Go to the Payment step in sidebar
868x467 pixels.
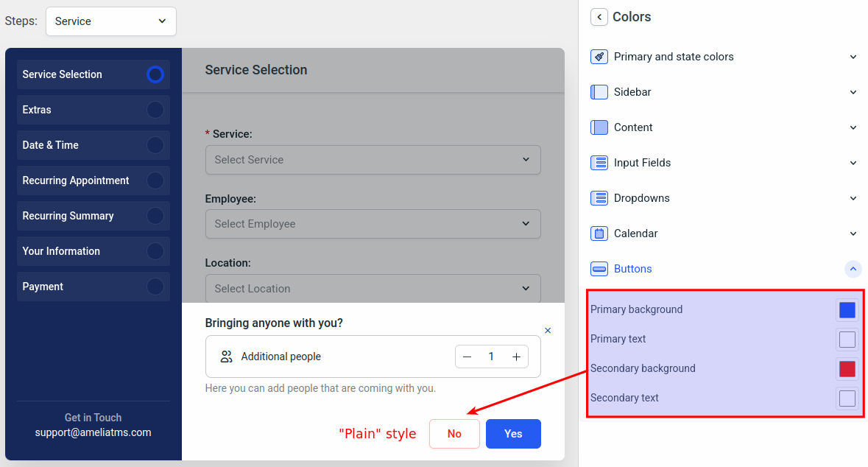point(93,287)
